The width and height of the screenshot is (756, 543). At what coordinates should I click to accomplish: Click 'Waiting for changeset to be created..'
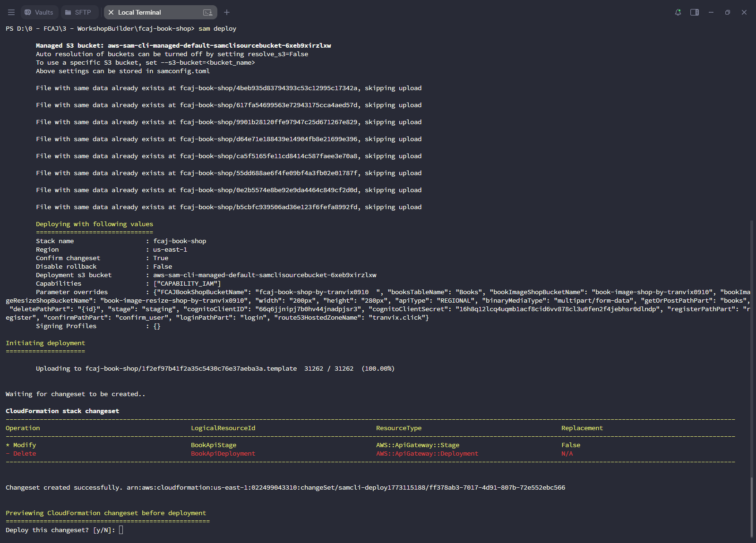coord(76,394)
